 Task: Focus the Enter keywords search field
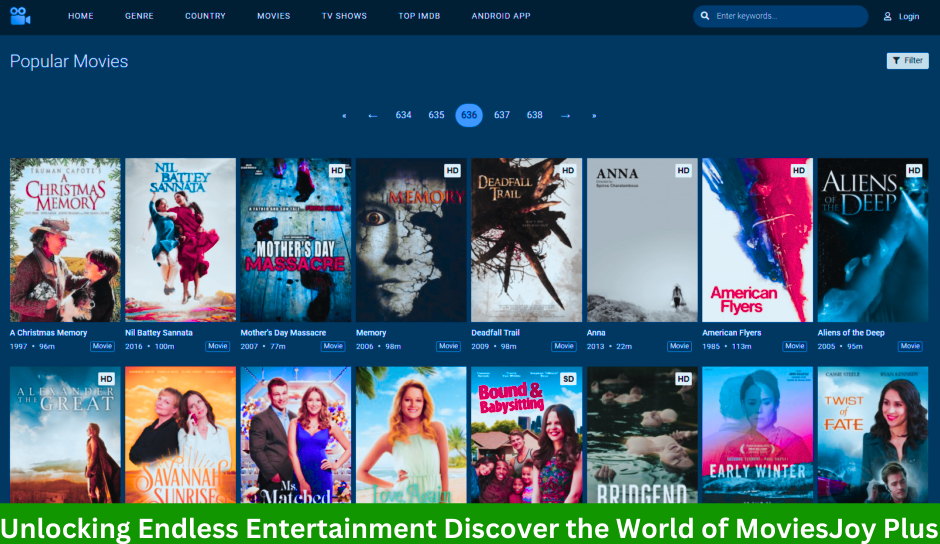(781, 16)
